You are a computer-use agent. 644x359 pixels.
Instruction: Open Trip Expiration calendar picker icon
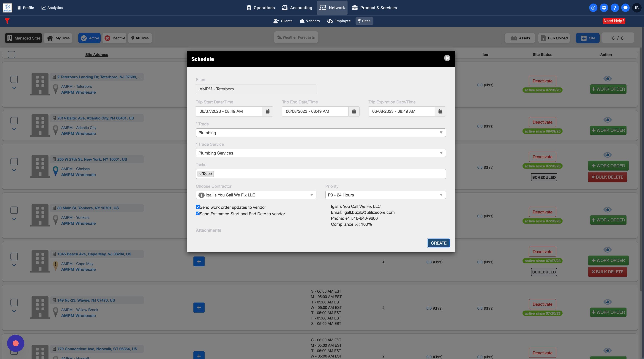(440, 111)
